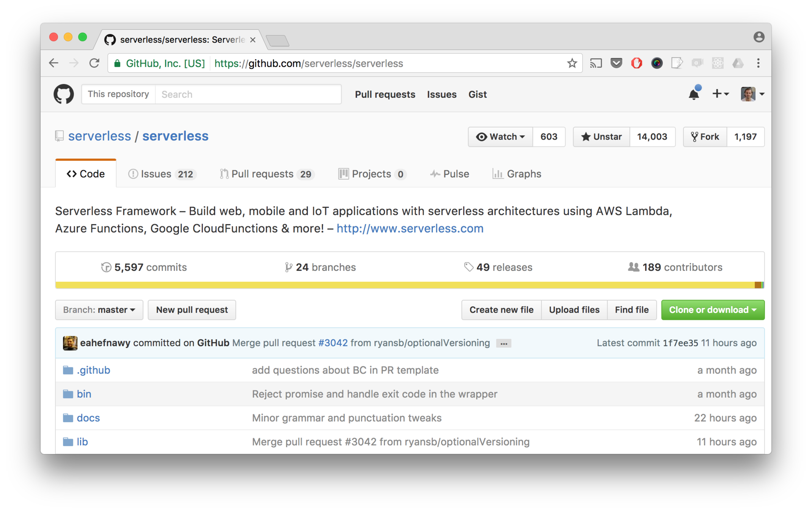Click the Pocket extension icon
Image resolution: width=812 pixels, height=512 pixels.
coord(616,63)
